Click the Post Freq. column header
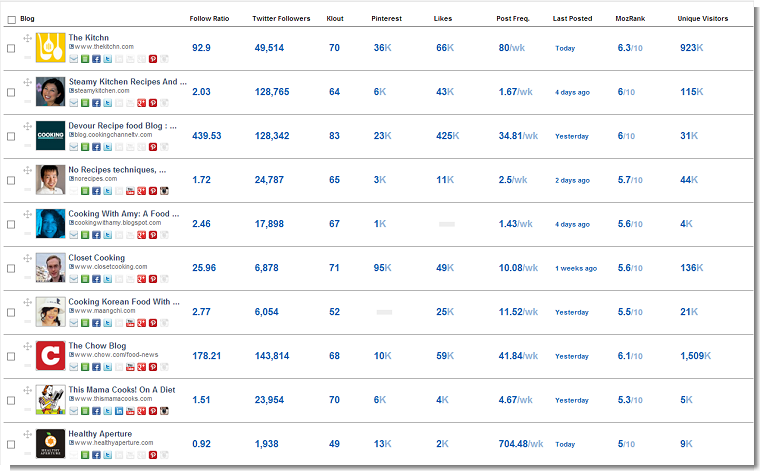 (x=513, y=18)
